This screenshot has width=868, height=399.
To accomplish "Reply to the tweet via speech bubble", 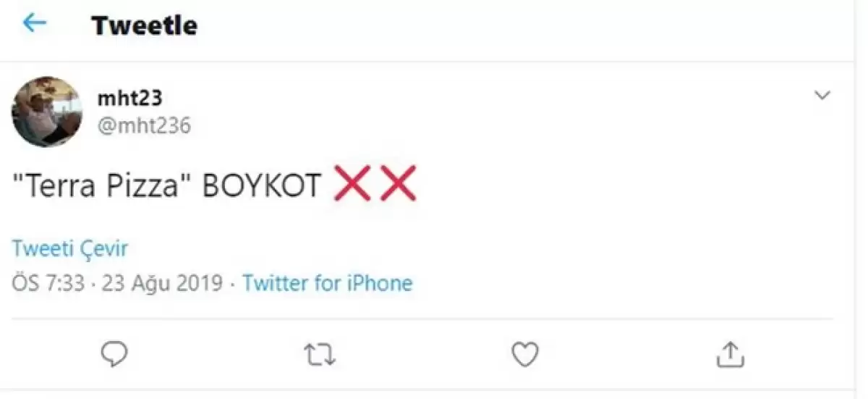I will [x=114, y=353].
